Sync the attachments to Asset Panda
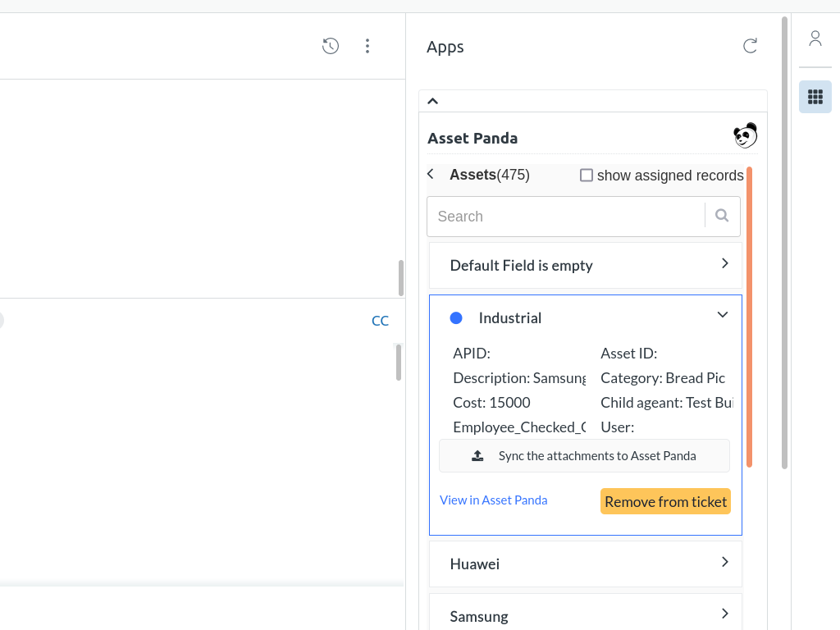The height and width of the screenshot is (630, 840). pyautogui.click(x=584, y=455)
